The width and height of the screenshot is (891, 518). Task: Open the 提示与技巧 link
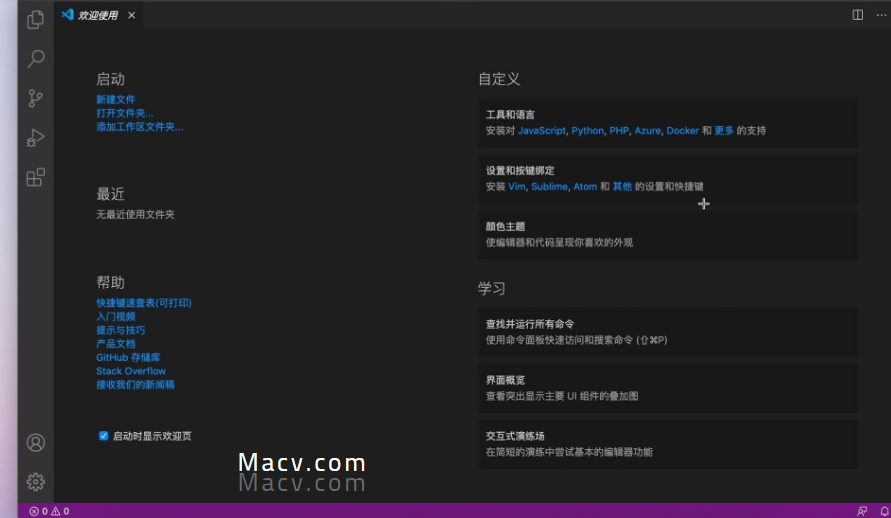click(120, 330)
